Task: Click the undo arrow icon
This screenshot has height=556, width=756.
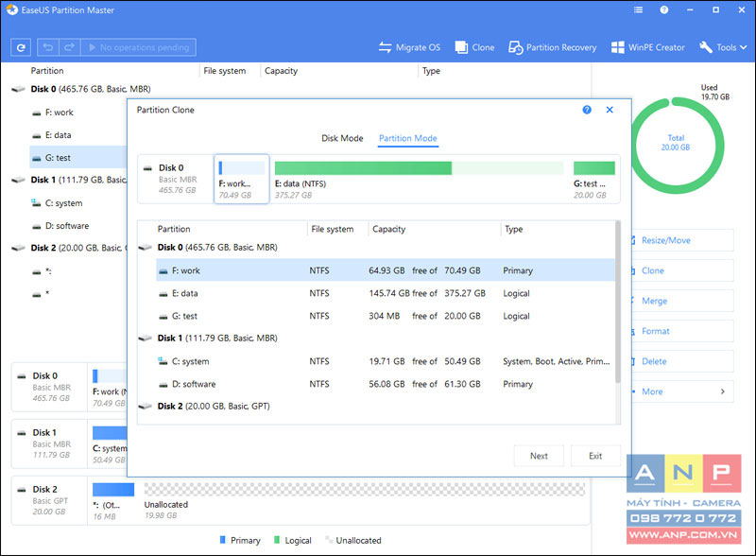Action: click(x=48, y=47)
